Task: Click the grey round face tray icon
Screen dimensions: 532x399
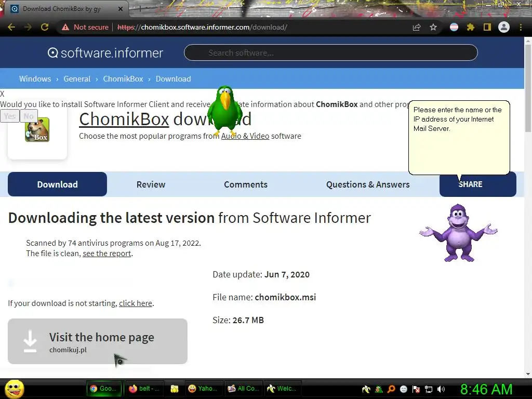Action: point(403,389)
